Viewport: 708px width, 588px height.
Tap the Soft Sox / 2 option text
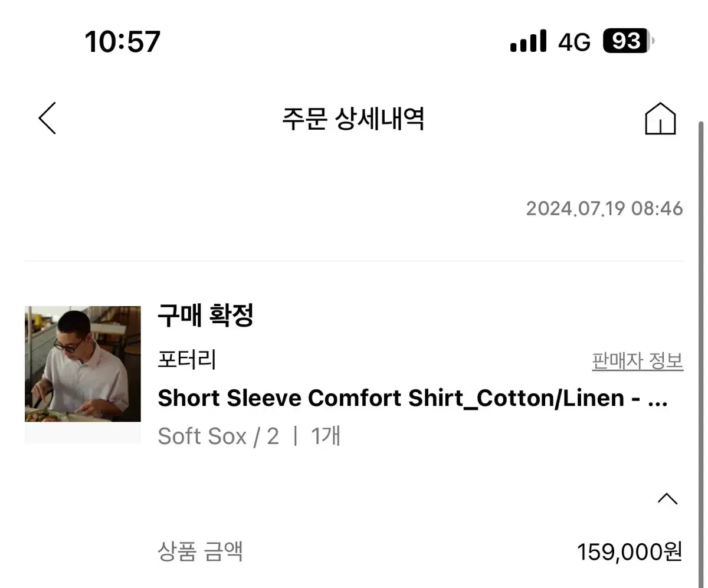click(x=218, y=436)
